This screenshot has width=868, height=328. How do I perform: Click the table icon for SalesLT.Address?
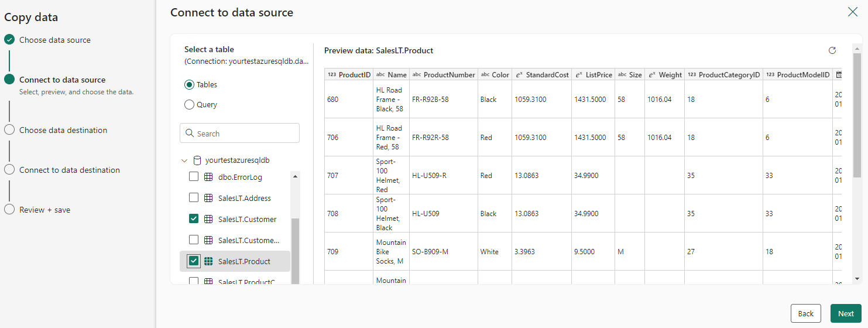208,198
